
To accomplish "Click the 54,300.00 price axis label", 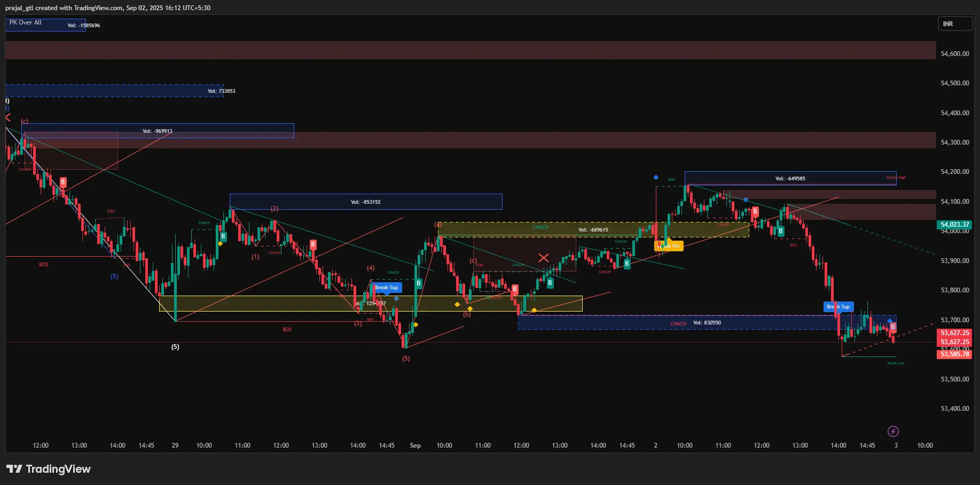I will [955, 142].
